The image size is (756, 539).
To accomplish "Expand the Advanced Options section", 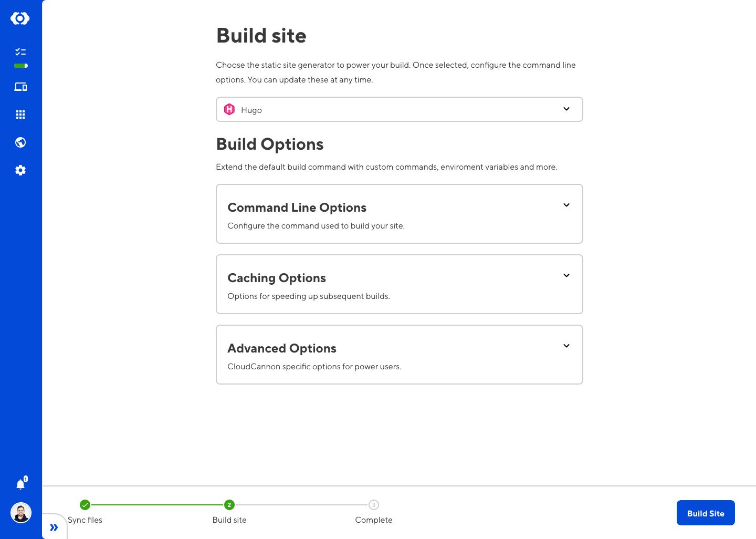I will tap(566, 346).
